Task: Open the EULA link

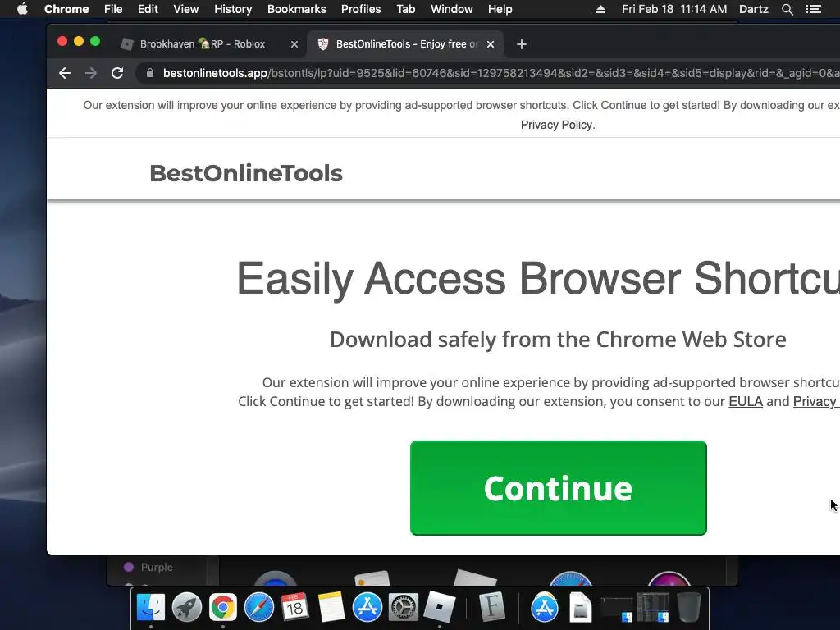Action: (x=745, y=401)
